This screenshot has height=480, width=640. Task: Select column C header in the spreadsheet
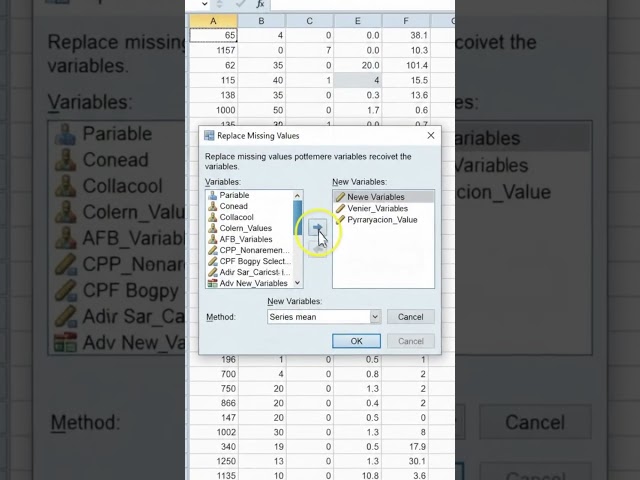310,21
